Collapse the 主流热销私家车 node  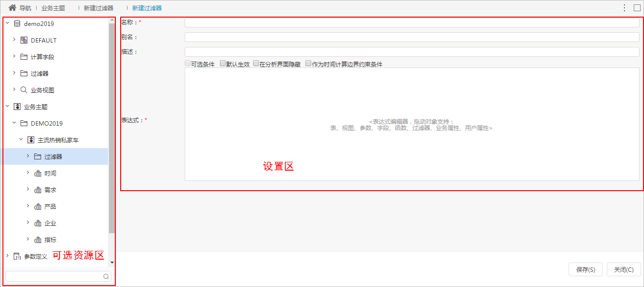(21, 139)
